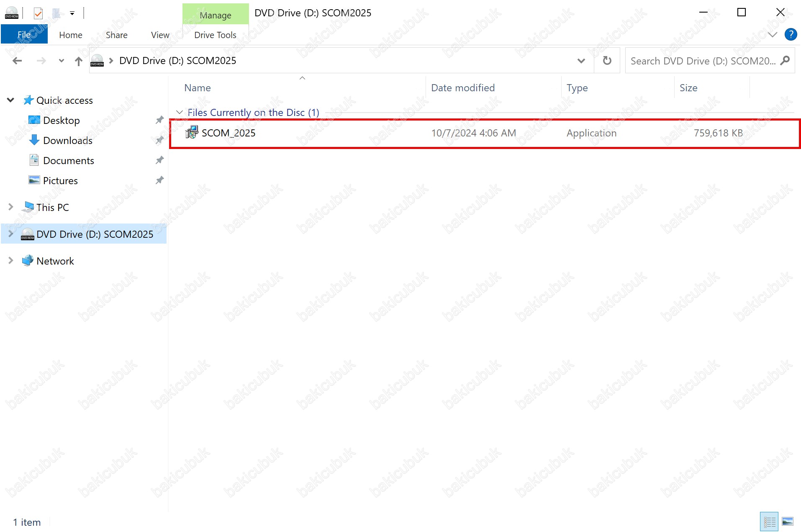Select Quick access in navigation pane

[64, 100]
